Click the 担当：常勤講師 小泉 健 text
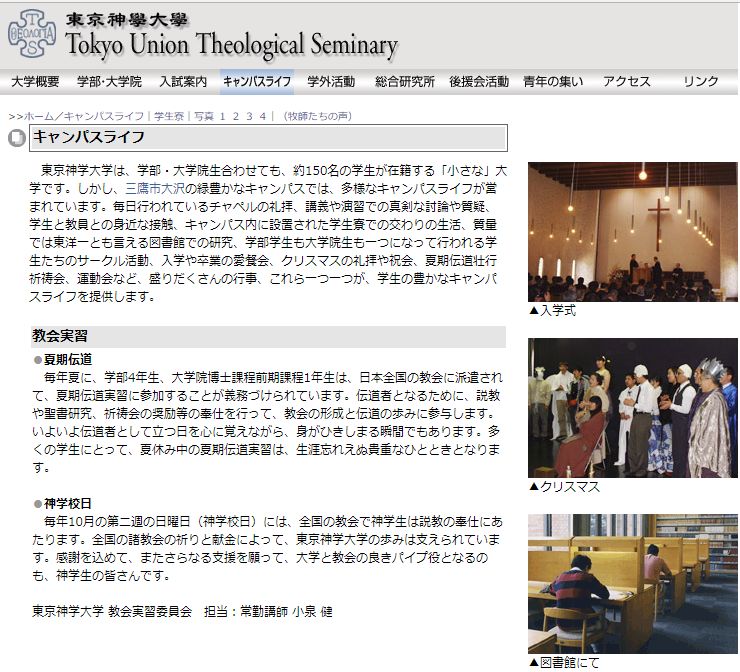This screenshot has height=672, width=740. [268, 612]
